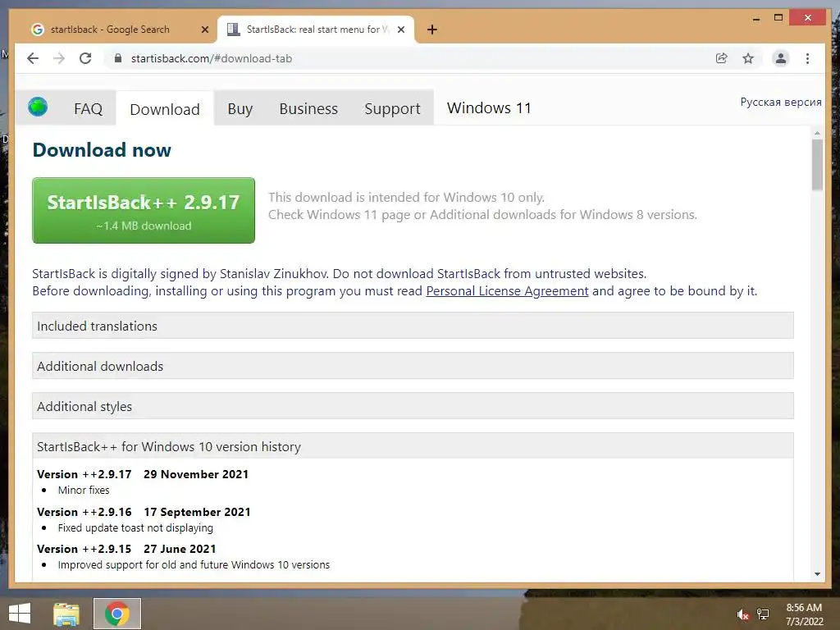Open the Windows 11 site tab
Image resolution: width=840 pixels, height=630 pixels.
point(489,108)
